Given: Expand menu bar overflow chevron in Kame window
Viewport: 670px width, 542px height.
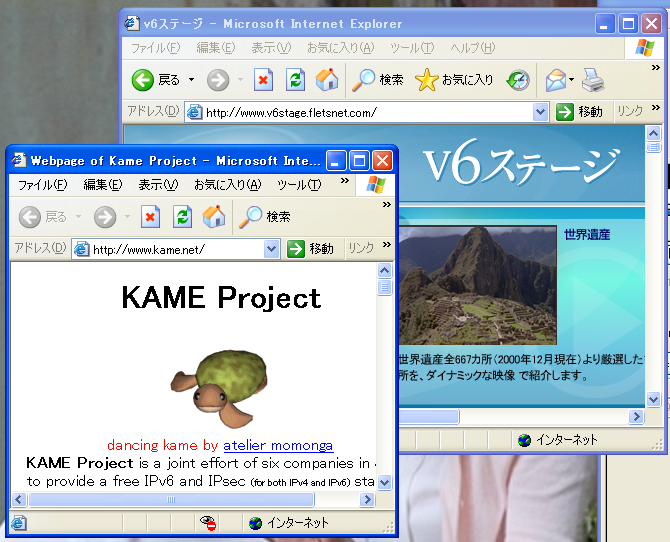Looking at the screenshot, I should click(344, 181).
